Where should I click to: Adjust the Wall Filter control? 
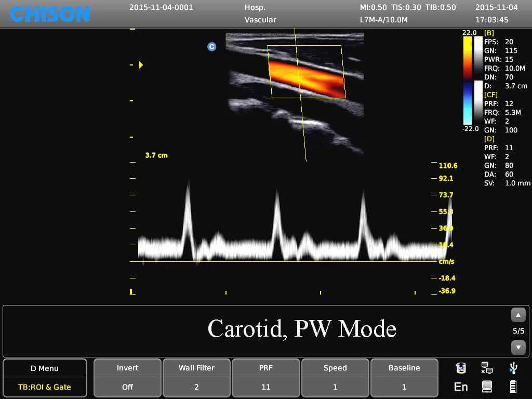point(196,378)
